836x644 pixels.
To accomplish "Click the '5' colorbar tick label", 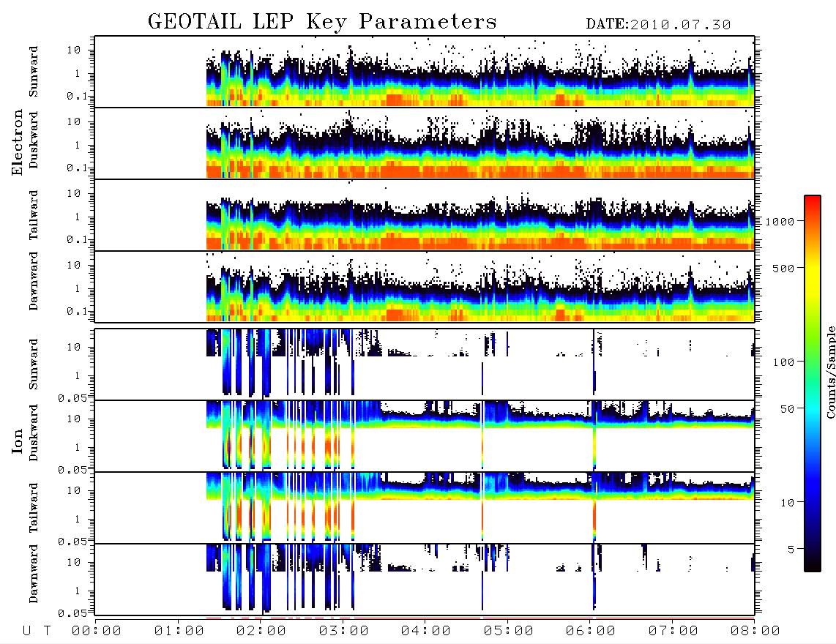I will pyautogui.click(x=791, y=550).
